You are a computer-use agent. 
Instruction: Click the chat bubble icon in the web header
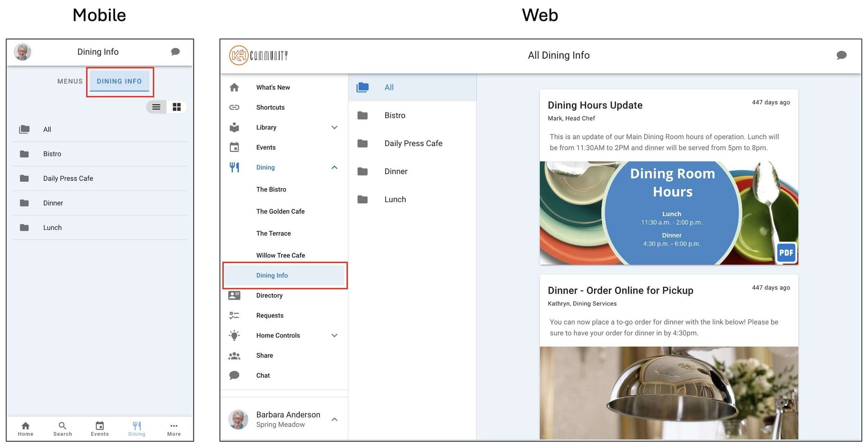(x=842, y=55)
